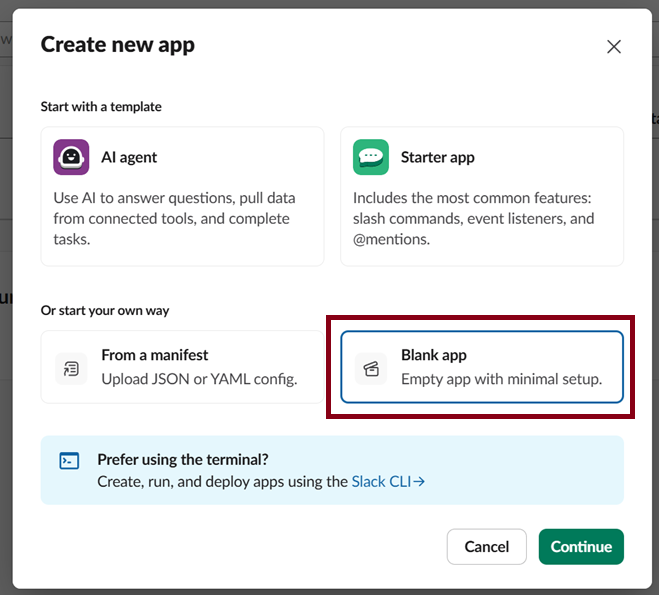
Task: Open the Slack CLI link
Action: click(388, 482)
